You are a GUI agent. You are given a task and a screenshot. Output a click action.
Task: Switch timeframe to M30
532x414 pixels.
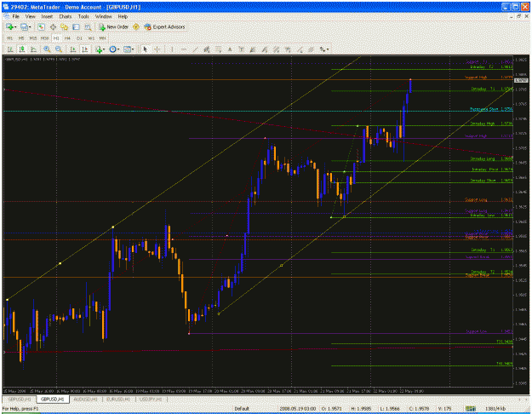[44, 38]
